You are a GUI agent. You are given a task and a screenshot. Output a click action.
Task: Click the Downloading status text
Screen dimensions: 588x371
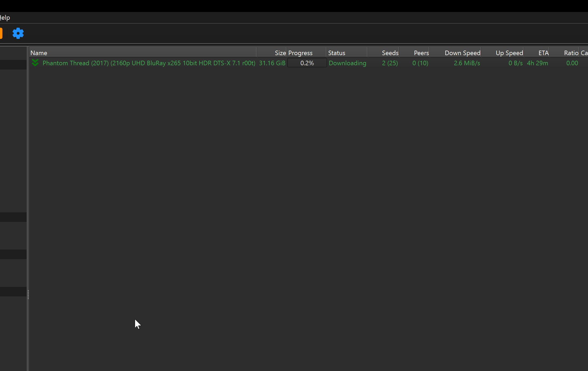(x=347, y=63)
